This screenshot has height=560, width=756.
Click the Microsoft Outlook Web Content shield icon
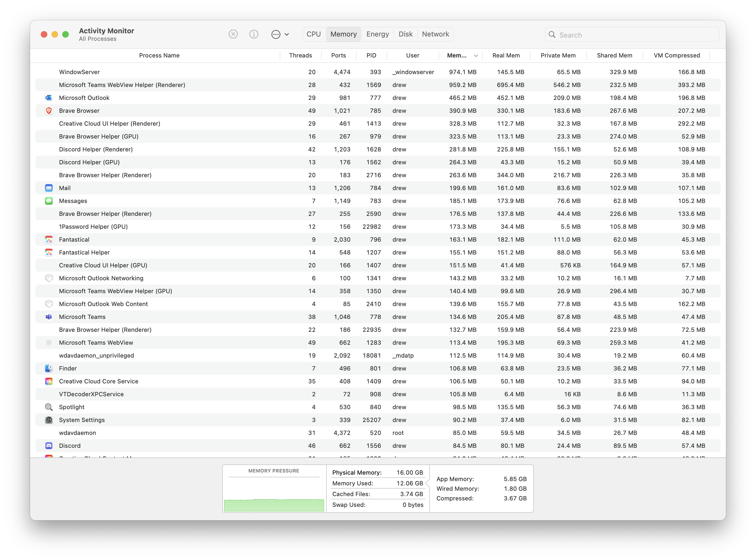tap(49, 304)
